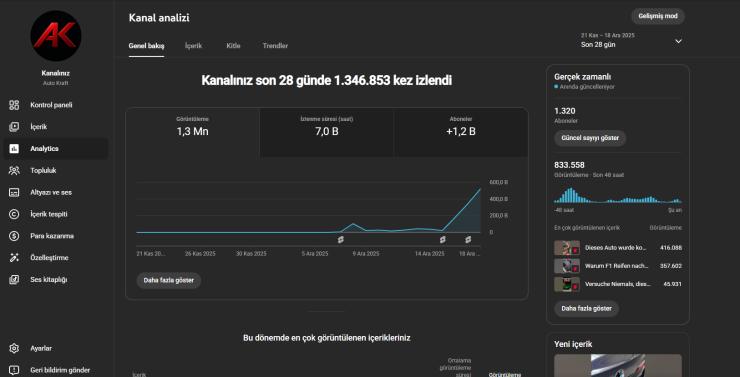The width and height of the screenshot is (740, 377).
Task: Open the Para kazanma dollar icon
Action: (14, 236)
